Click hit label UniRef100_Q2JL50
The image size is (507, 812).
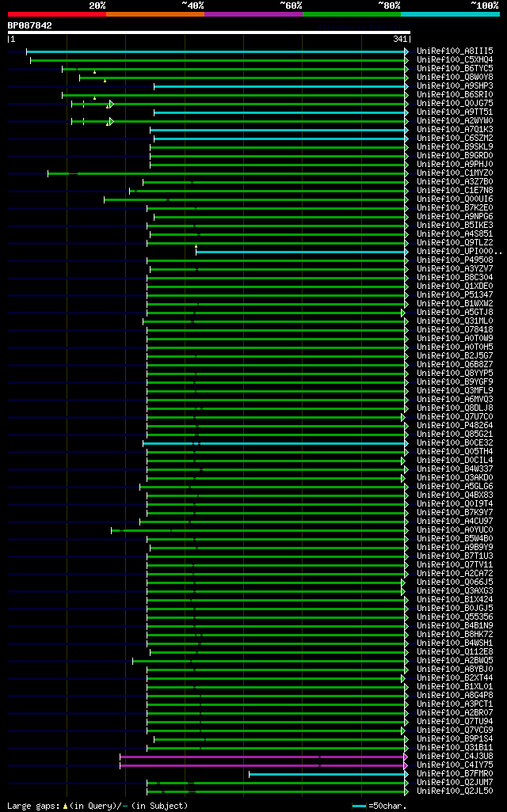[455, 791]
